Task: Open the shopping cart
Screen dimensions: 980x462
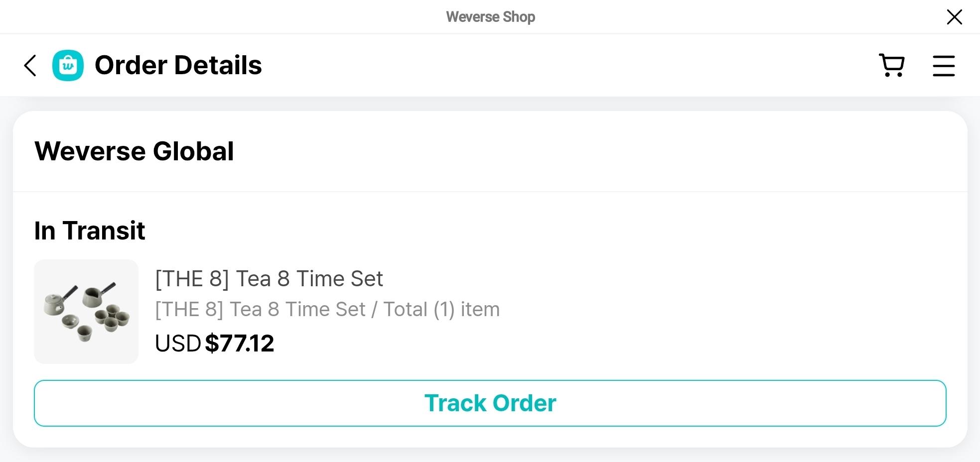Action: (891, 65)
